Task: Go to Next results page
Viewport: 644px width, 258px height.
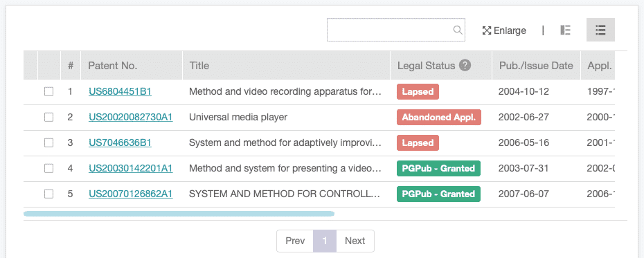Action: [x=355, y=241]
